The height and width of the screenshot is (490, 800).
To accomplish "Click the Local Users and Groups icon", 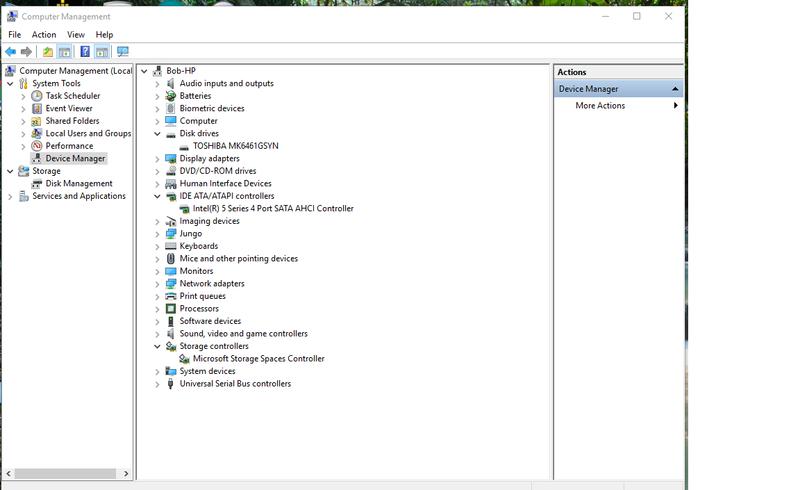I will 37,133.
